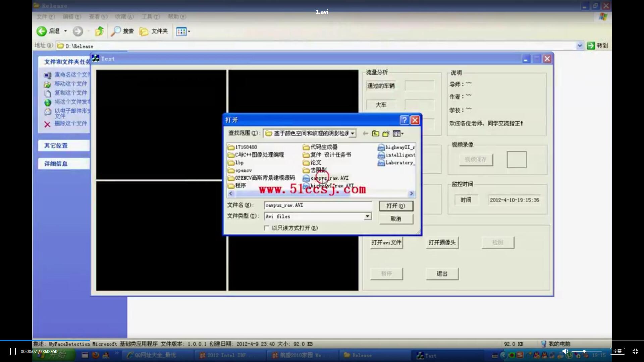Open the 查看(V) menu in Explorer
This screenshot has width=644, height=362.
click(x=98, y=16)
